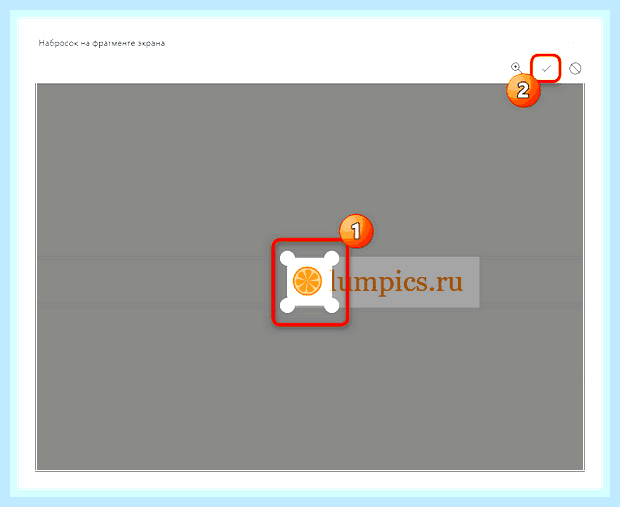
Task: Select the top-right crop handle
Action: click(x=331, y=259)
